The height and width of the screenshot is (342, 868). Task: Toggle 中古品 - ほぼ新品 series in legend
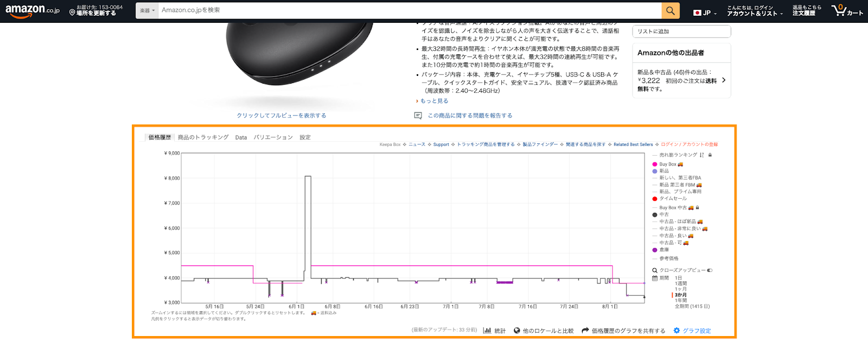click(x=678, y=221)
